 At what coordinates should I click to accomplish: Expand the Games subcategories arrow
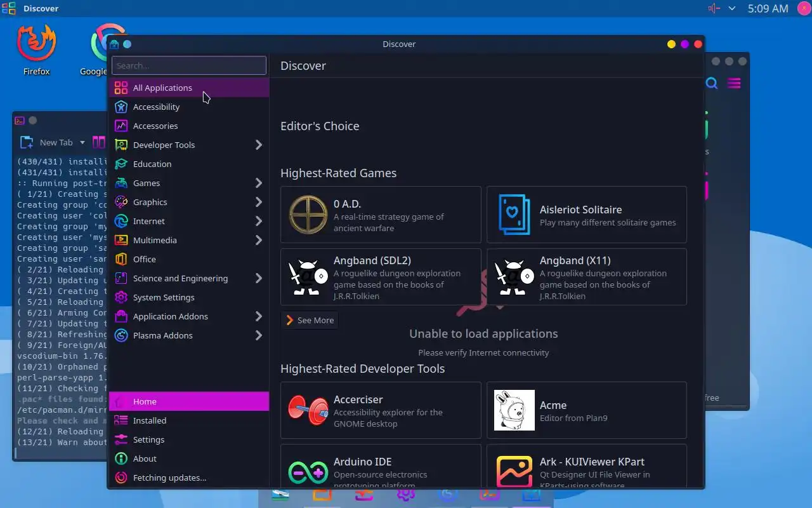(x=259, y=183)
